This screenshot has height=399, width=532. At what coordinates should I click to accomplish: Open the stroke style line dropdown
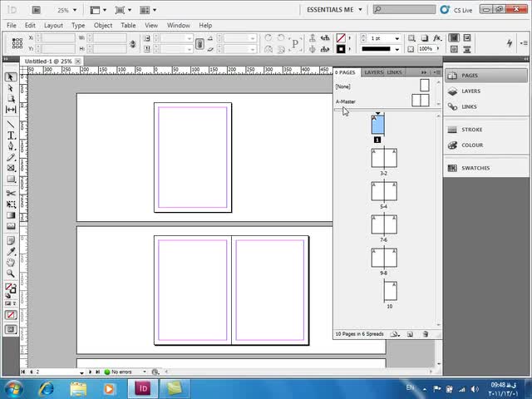tap(397, 49)
